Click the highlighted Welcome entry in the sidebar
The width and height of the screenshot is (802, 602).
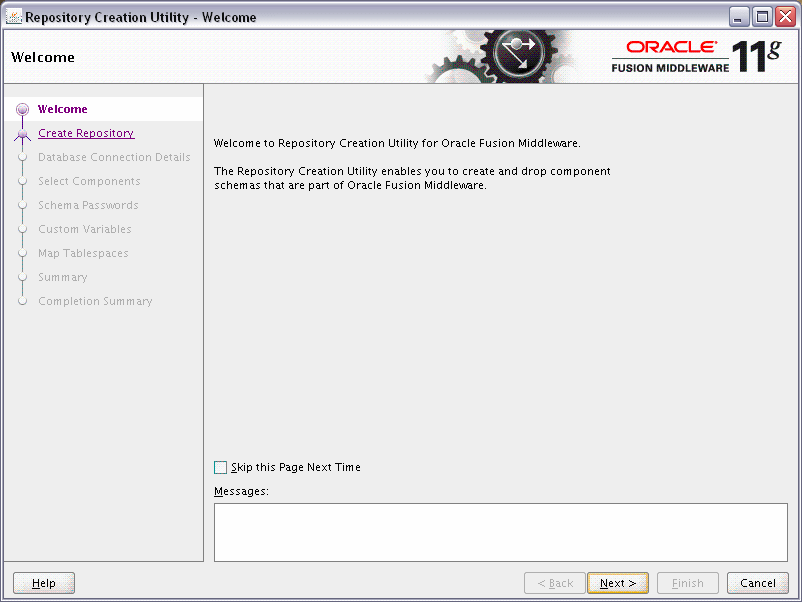pyautogui.click(x=63, y=109)
